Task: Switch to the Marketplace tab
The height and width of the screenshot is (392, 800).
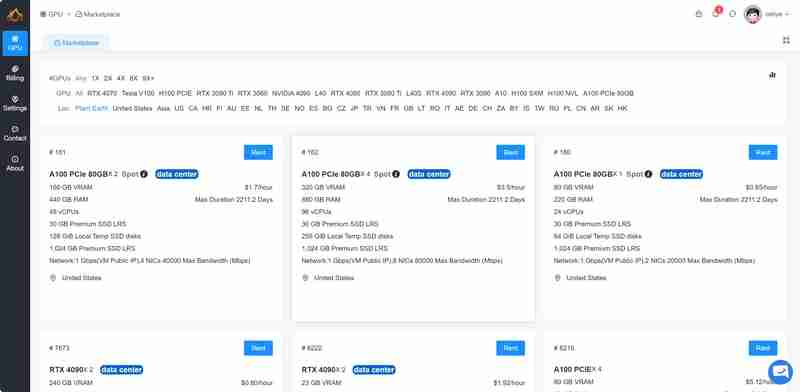Action: click(x=77, y=43)
